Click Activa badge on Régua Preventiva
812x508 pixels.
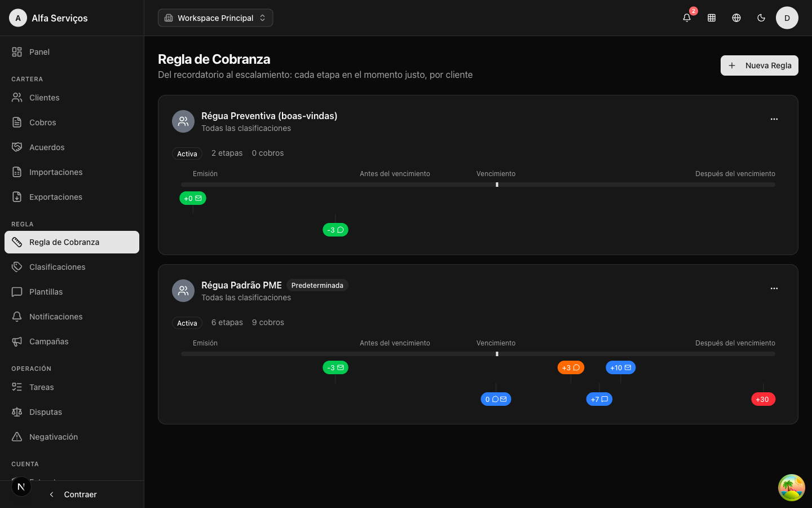point(187,154)
